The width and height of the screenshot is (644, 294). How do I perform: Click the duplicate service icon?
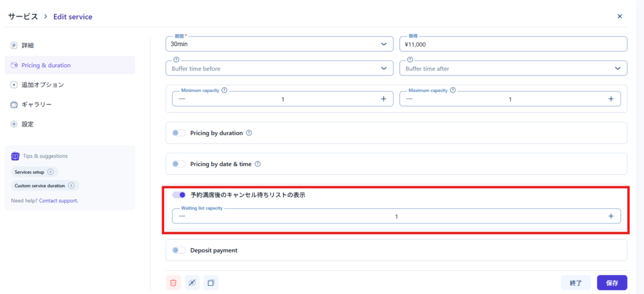point(211,283)
